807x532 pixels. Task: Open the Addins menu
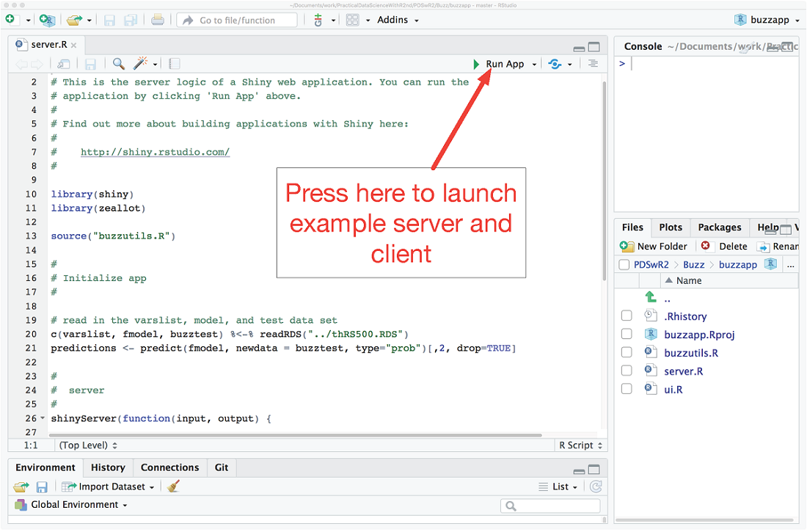click(x=398, y=20)
